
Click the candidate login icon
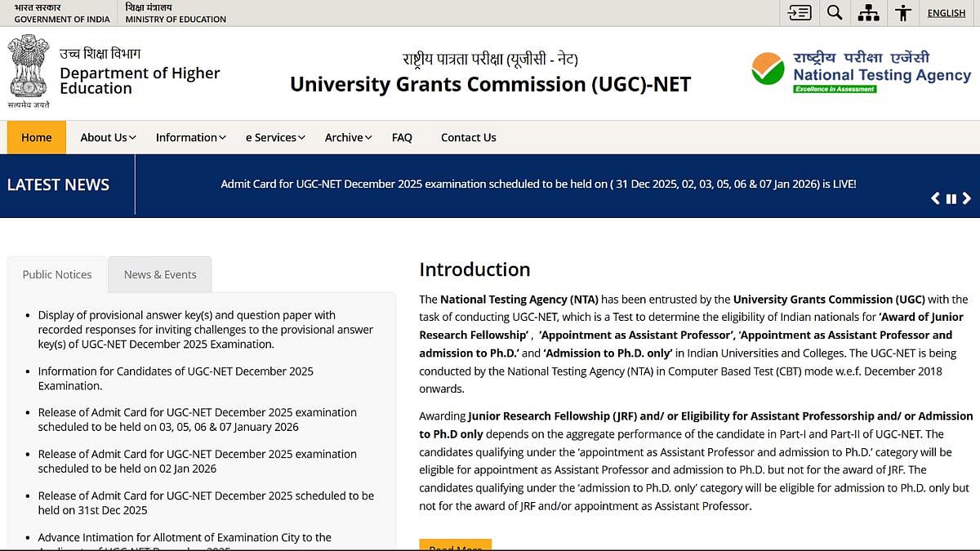tap(799, 12)
